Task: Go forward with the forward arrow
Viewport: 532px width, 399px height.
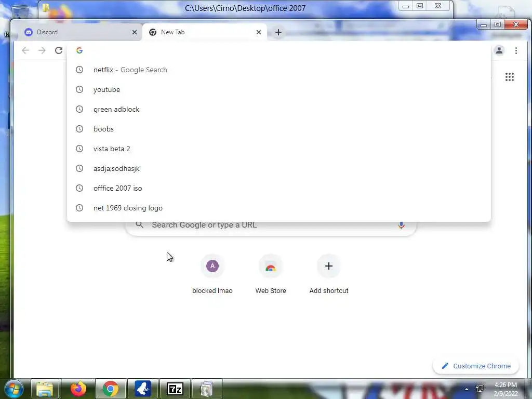Action: click(x=42, y=50)
